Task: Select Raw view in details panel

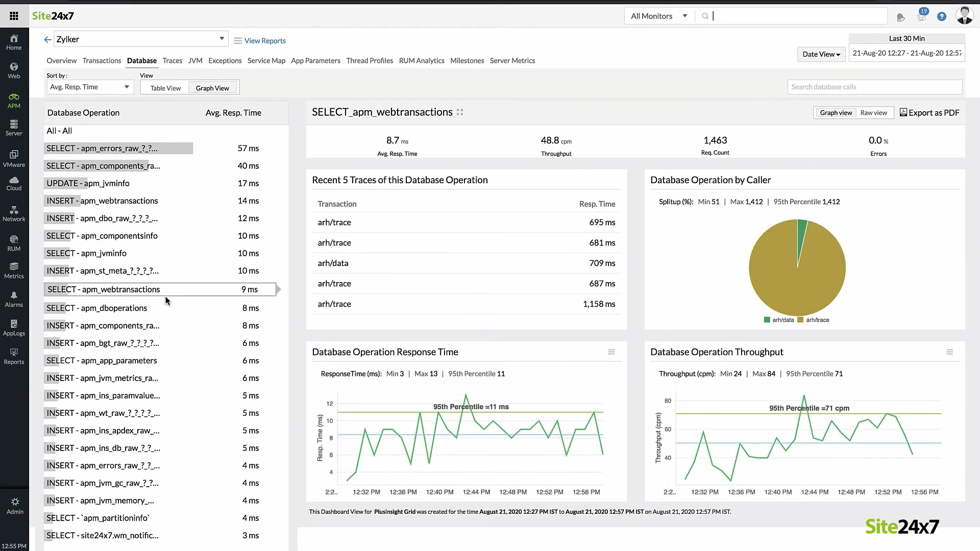Action: pyautogui.click(x=873, y=113)
